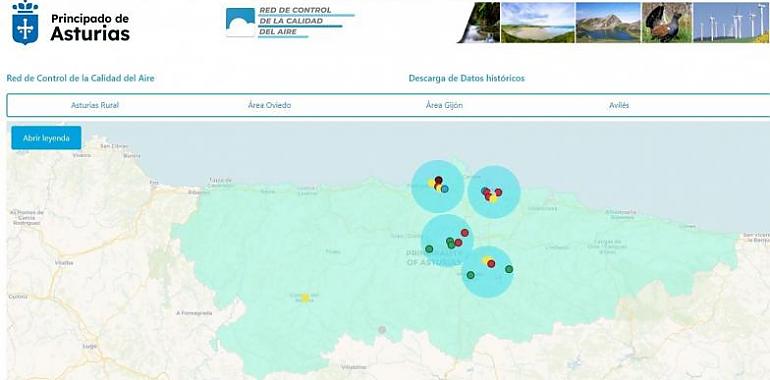Image resolution: width=770 pixels, height=380 pixels.
Task: Click the easternmost green marker in the southern cluster
Action: click(509, 269)
